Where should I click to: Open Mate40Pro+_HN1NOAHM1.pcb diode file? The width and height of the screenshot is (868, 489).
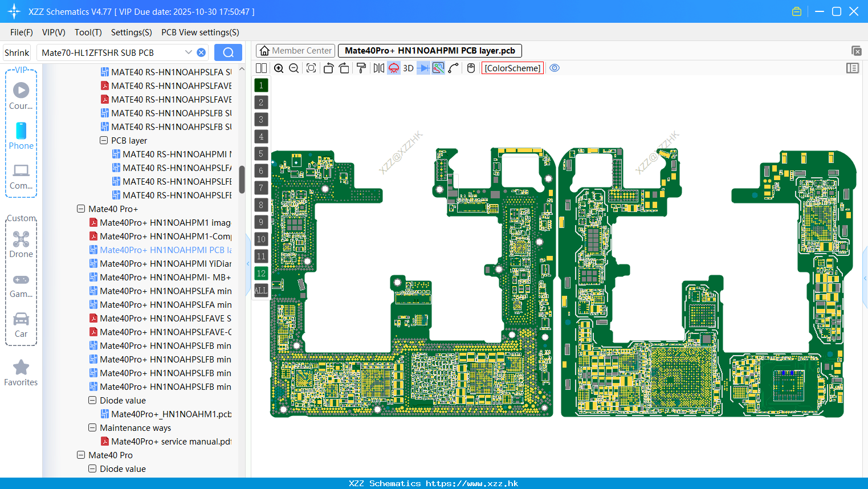click(x=166, y=414)
